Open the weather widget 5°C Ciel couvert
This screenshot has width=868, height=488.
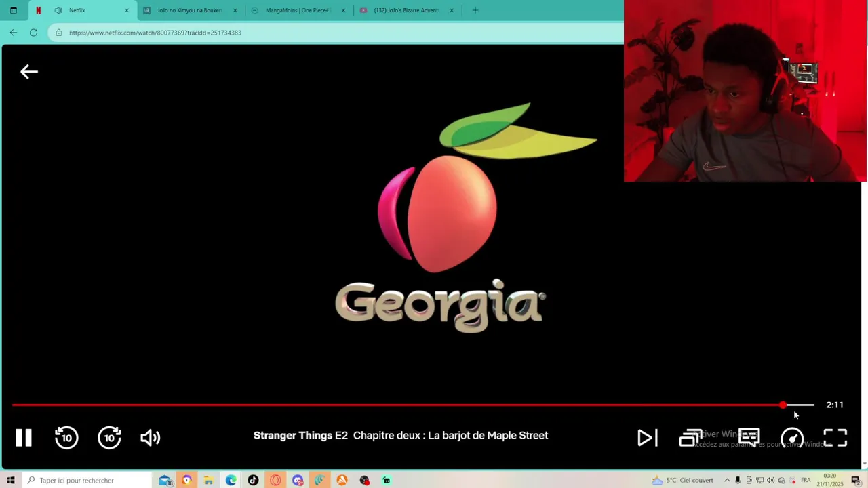pos(682,480)
